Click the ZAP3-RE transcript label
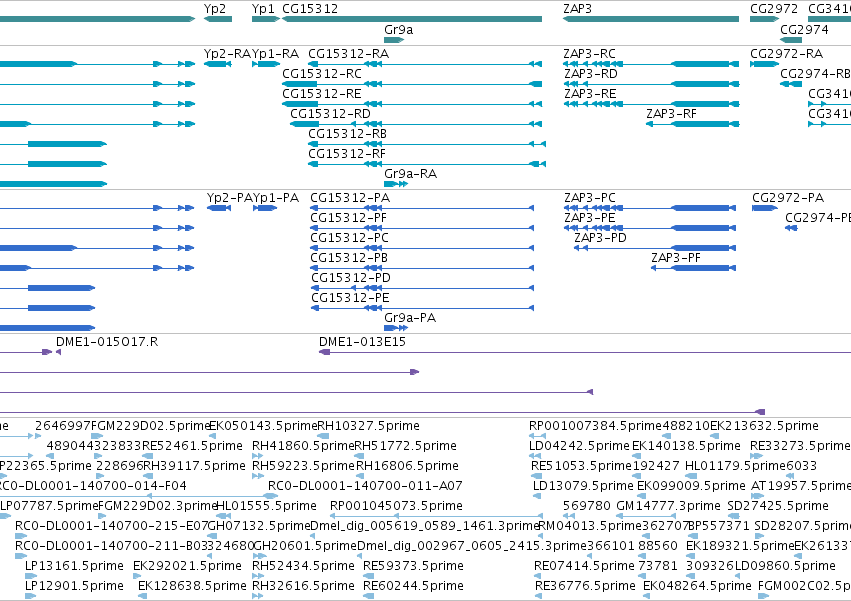Image resolution: width=851 pixels, height=601 pixels. (590, 93)
